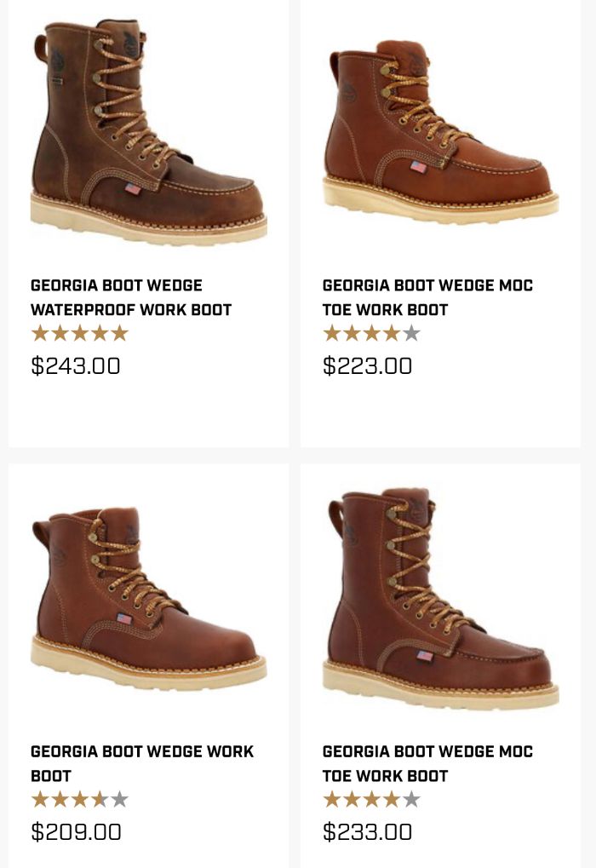Open the $209.00 wedge work boot image
This screenshot has height=868, width=596.
[x=149, y=598]
